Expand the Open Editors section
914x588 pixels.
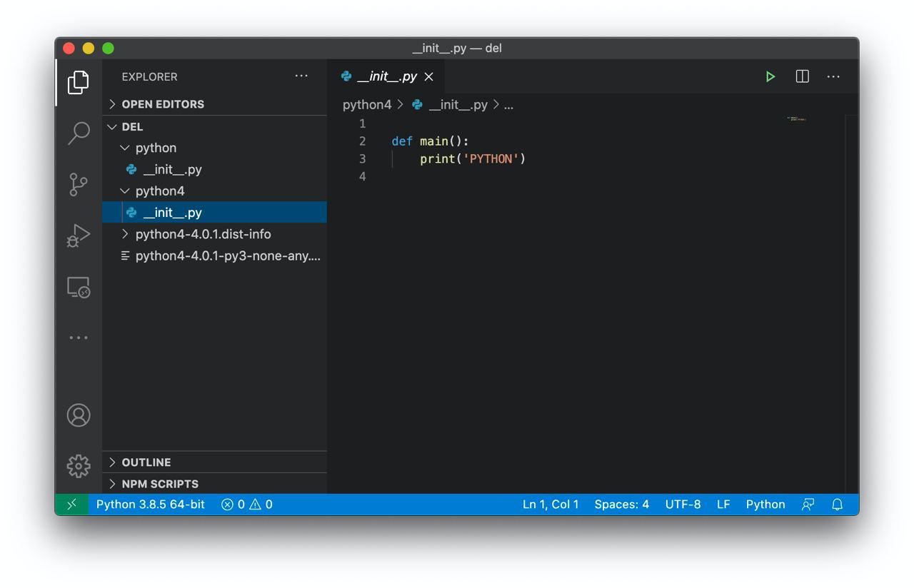pos(162,104)
